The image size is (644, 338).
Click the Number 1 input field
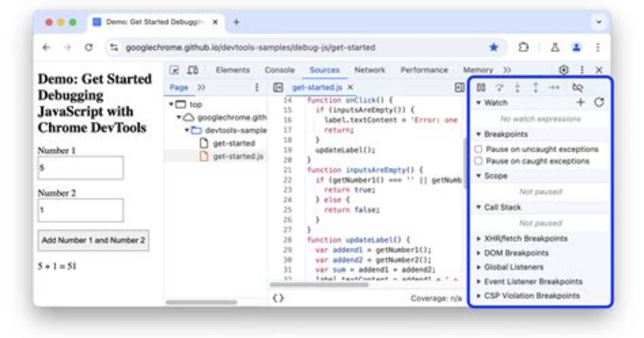point(81,167)
